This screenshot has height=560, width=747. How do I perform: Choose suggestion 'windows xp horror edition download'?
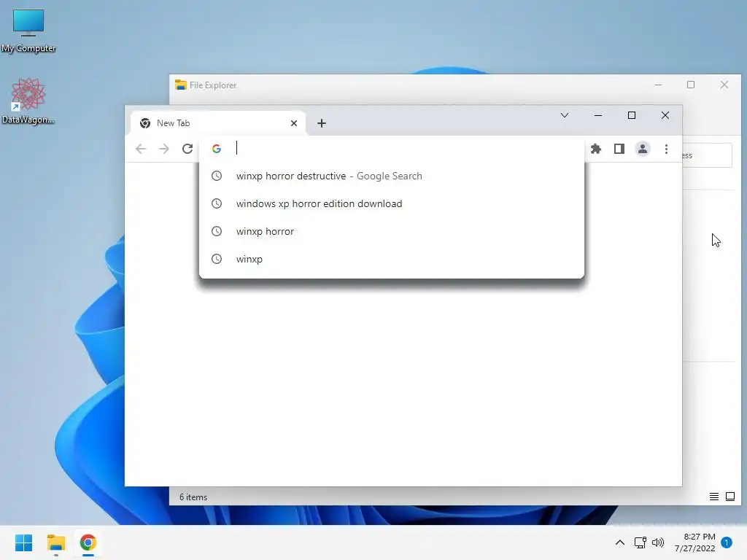point(392,204)
